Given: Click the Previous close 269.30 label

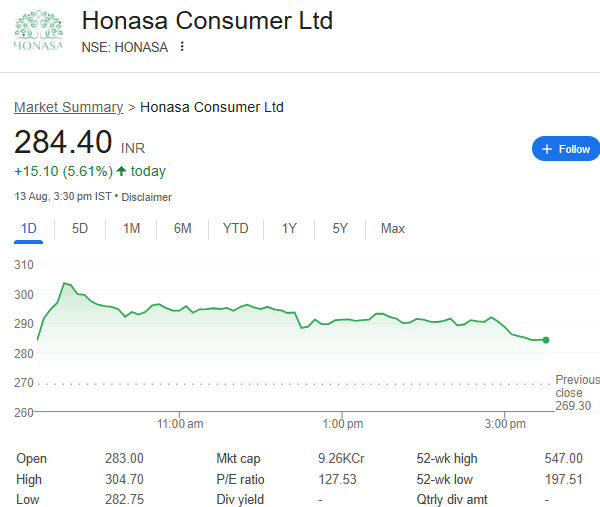Looking at the screenshot, I should 577,393.
